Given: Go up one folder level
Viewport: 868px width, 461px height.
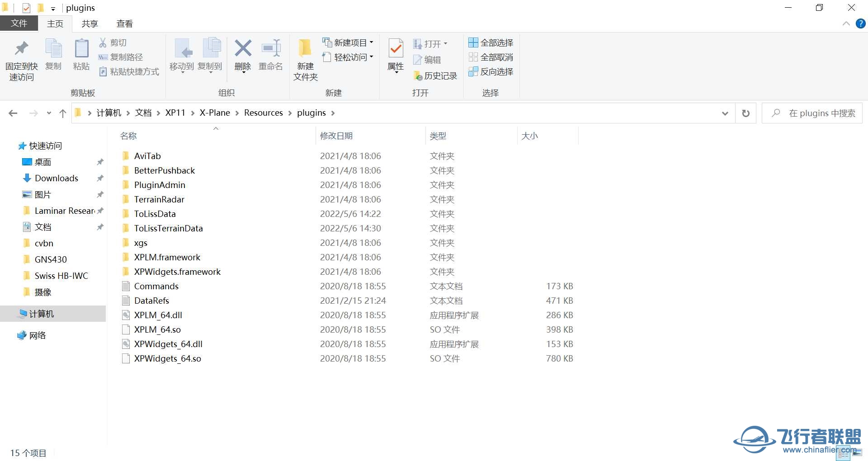Looking at the screenshot, I should pyautogui.click(x=63, y=113).
